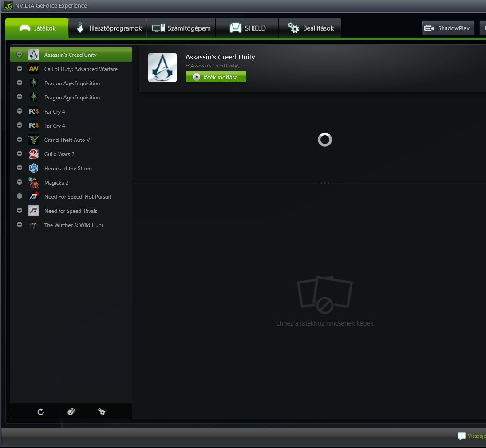The image size is (486, 448).
Task: Click the three-dot panel splitter handle
Action: point(325,183)
